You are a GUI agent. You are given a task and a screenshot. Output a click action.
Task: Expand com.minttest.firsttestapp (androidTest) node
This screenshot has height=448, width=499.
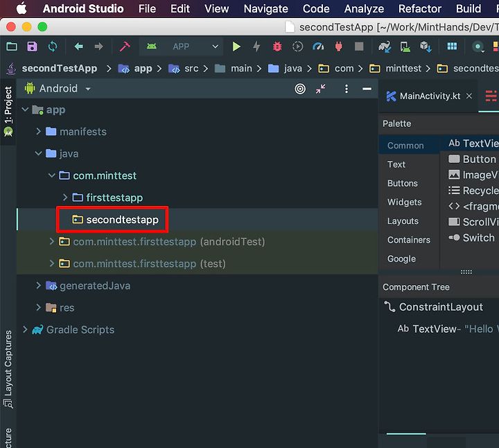point(51,241)
